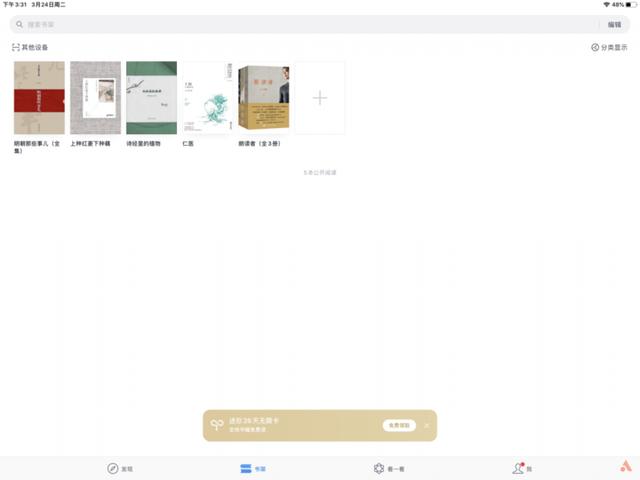Click the infinity card icon on banner

point(216,425)
